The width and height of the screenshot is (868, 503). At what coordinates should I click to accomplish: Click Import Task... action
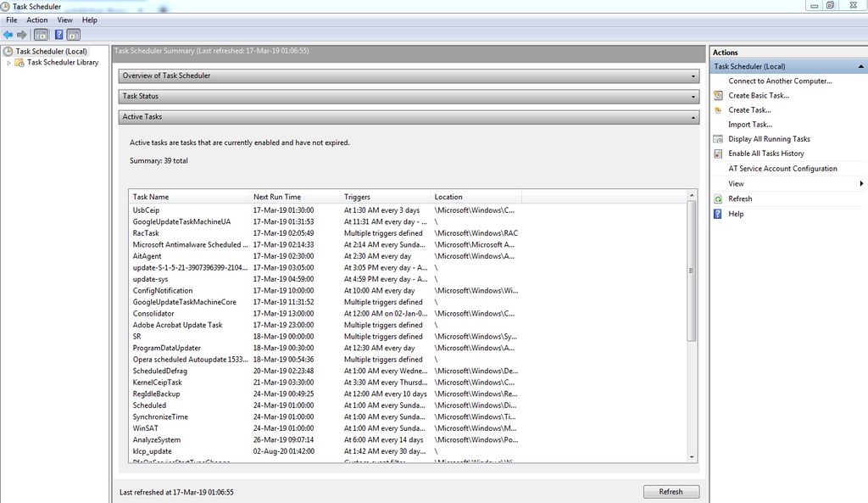tap(750, 125)
